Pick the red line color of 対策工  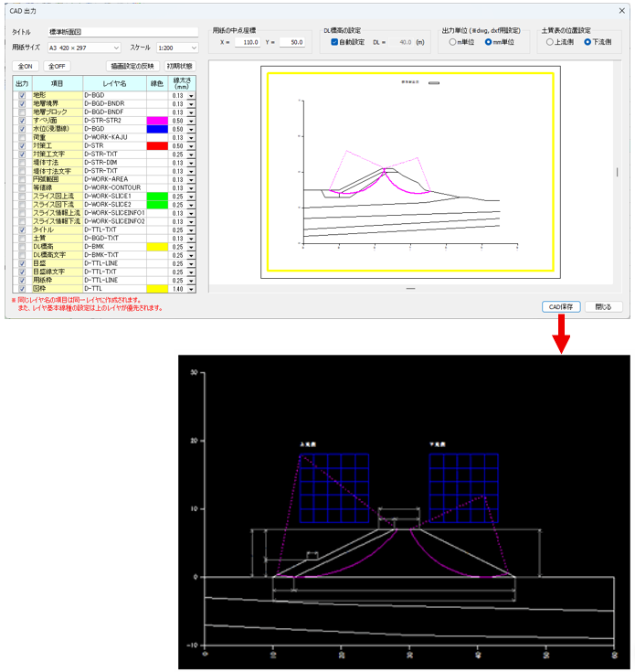[157, 145]
